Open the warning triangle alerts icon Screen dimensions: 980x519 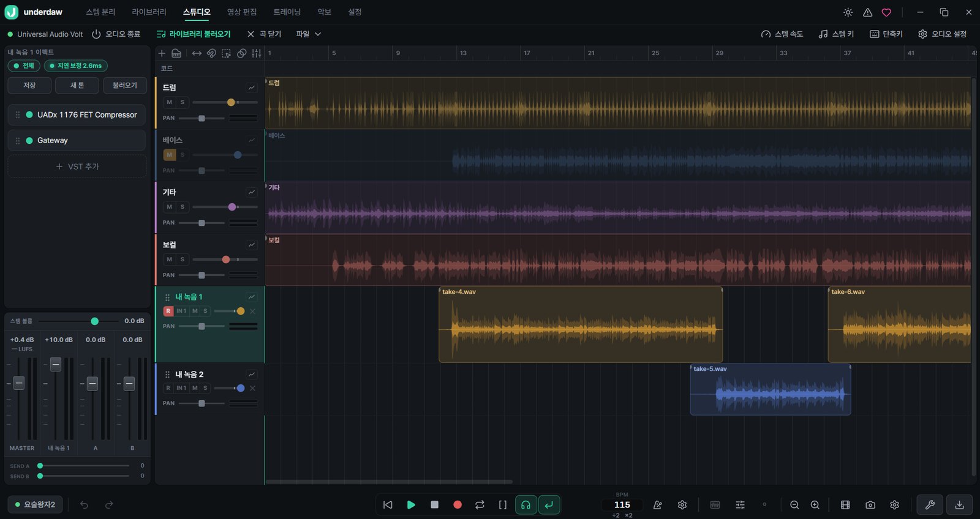pos(868,12)
